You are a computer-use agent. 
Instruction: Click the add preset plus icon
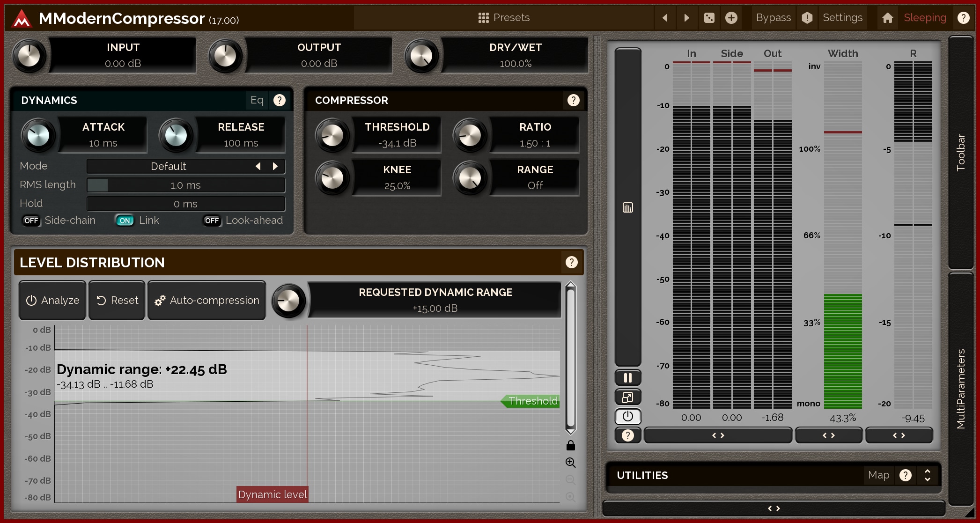(x=731, y=18)
